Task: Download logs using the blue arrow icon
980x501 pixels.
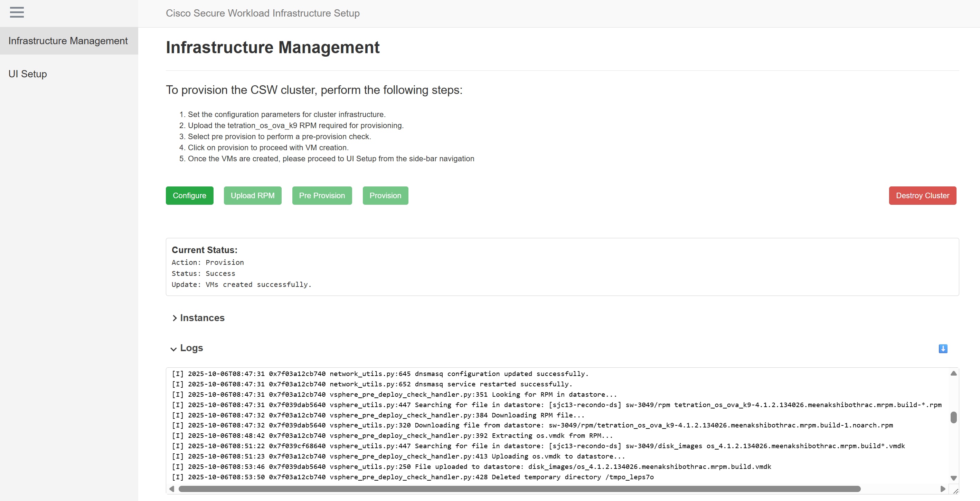Action: pos(943,349)
